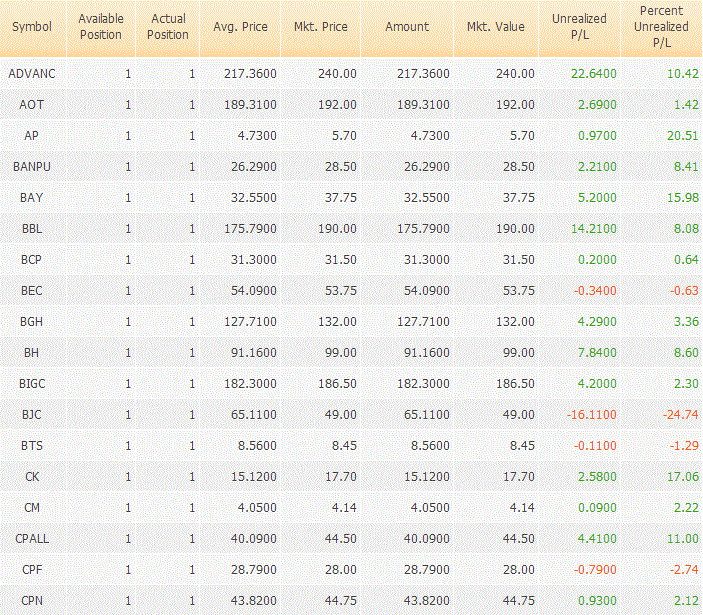Image resolution: width=703 pixels, height=615 pixels.
Task: Click BEC unrealized loss -0.3400
Action: tap(595, 290)
